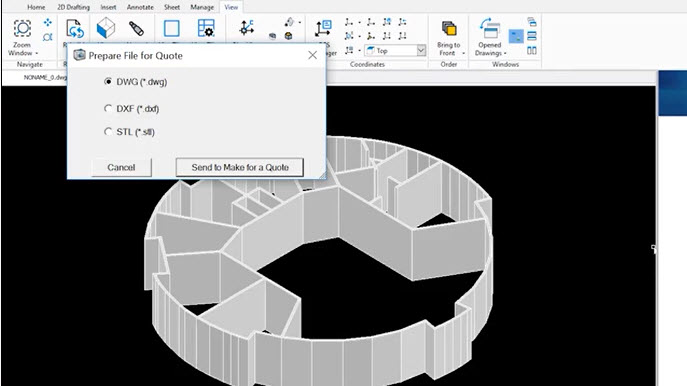This screenshot has width=687, height=386.
Task: Open the CCS Manager icon
Action: point(323,28)
